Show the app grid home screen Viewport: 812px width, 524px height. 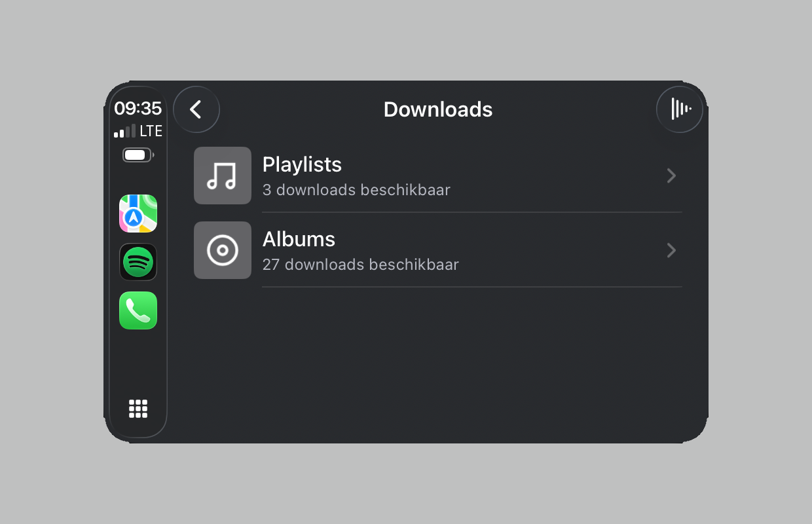(x=138, y=409)
